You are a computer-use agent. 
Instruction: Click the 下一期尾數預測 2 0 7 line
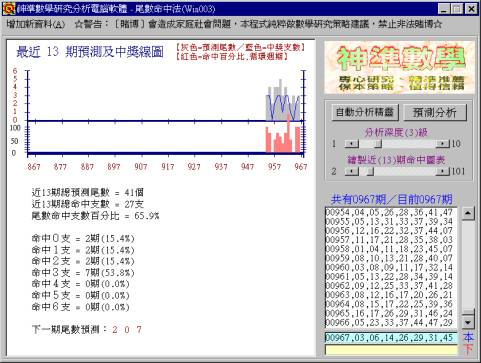point(87,330)
